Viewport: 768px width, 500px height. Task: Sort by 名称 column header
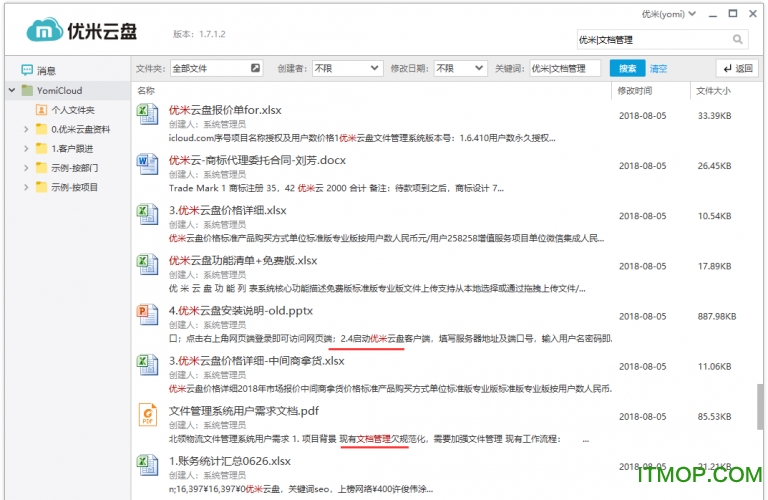146,91
